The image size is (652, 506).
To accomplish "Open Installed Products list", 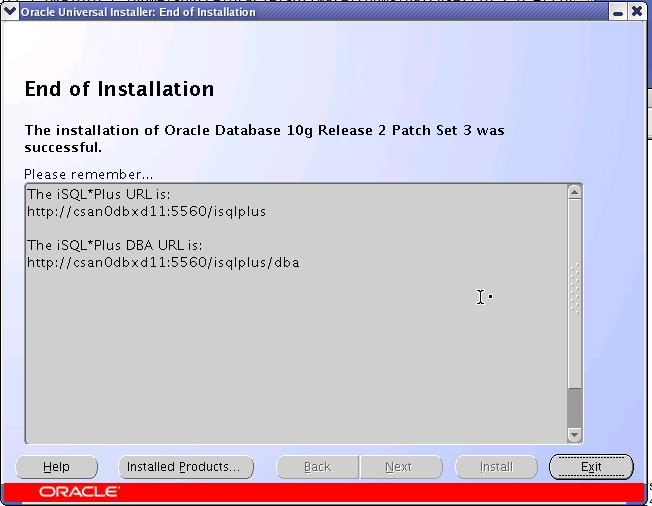I will click(186, 467).
